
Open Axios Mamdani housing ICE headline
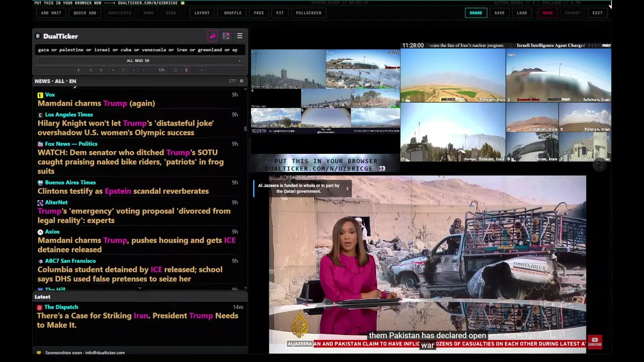[x=136, y=245]
